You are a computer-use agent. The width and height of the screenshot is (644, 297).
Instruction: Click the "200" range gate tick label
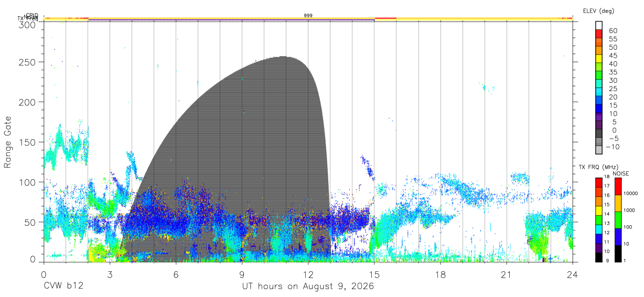point(27,102)
